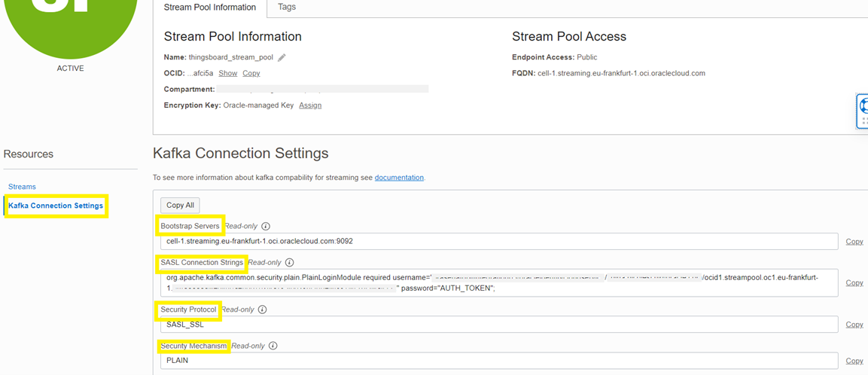868x375 pixels.
Task: Open the Kafka compatibility documentation link
Action: [x=399, y=178]
